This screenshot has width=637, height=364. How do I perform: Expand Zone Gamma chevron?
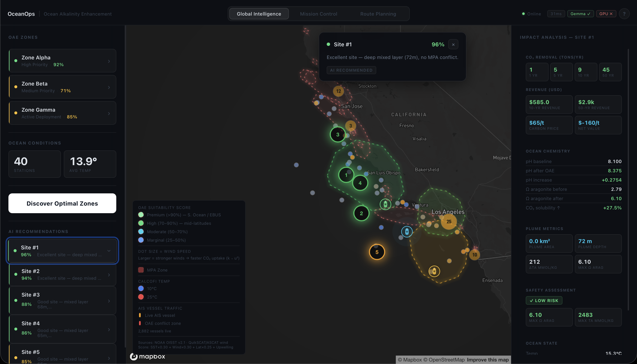(x=109, y=114)
